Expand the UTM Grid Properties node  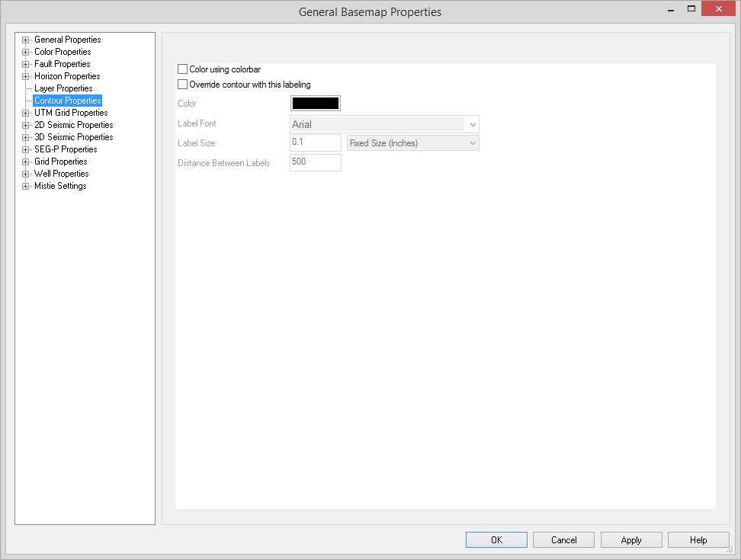26,113
